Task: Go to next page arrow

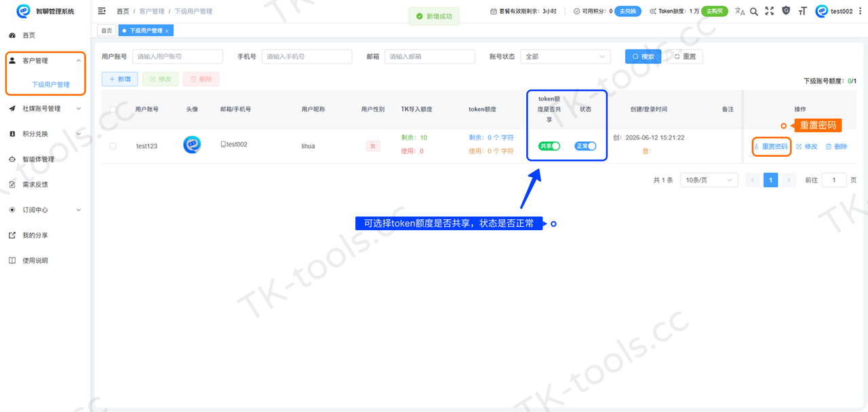Action: click(789, 180)
